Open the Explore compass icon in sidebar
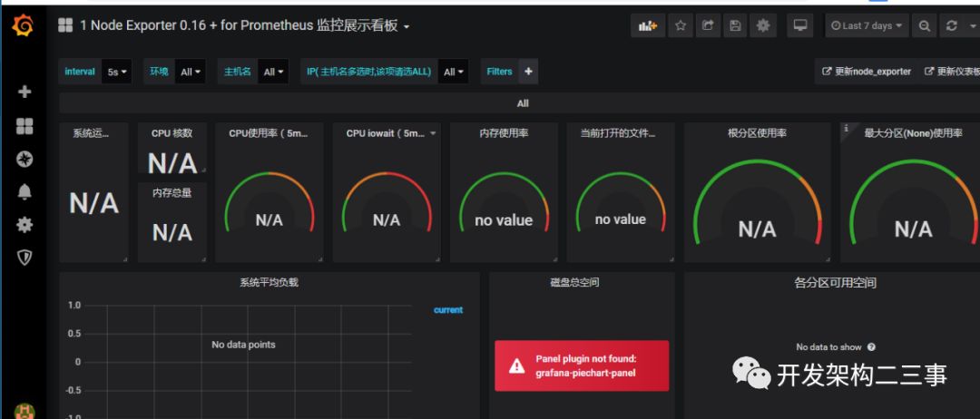This screenshot has height=419, width=980. [24, 160]
